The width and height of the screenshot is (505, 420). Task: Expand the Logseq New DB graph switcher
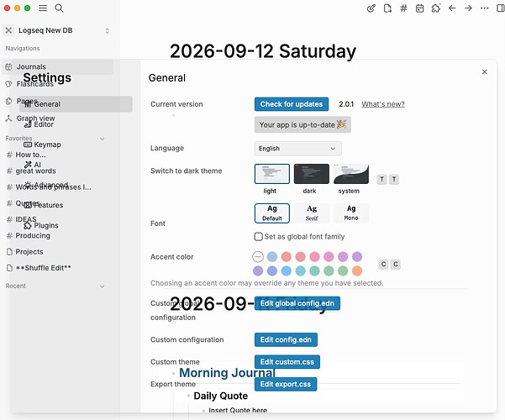point(108,30)
